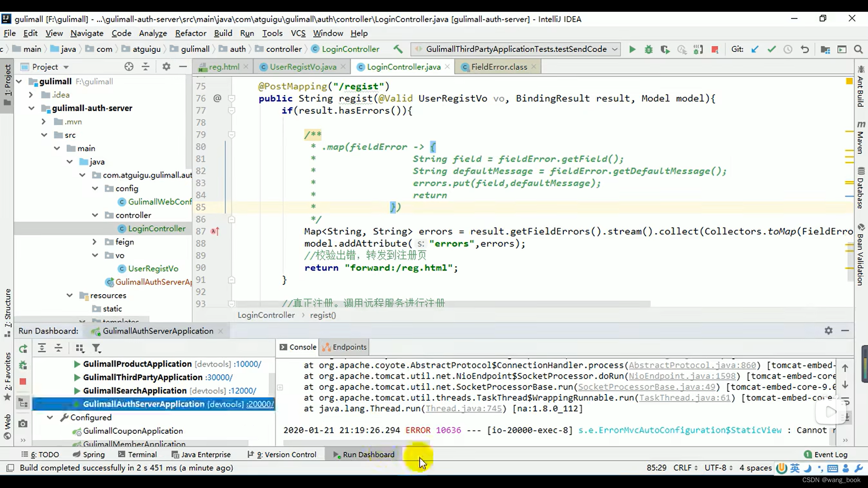The height and width of the screenshot is (488, 868).
Task: Jump down the console stack trace
Action: [845, 385]
